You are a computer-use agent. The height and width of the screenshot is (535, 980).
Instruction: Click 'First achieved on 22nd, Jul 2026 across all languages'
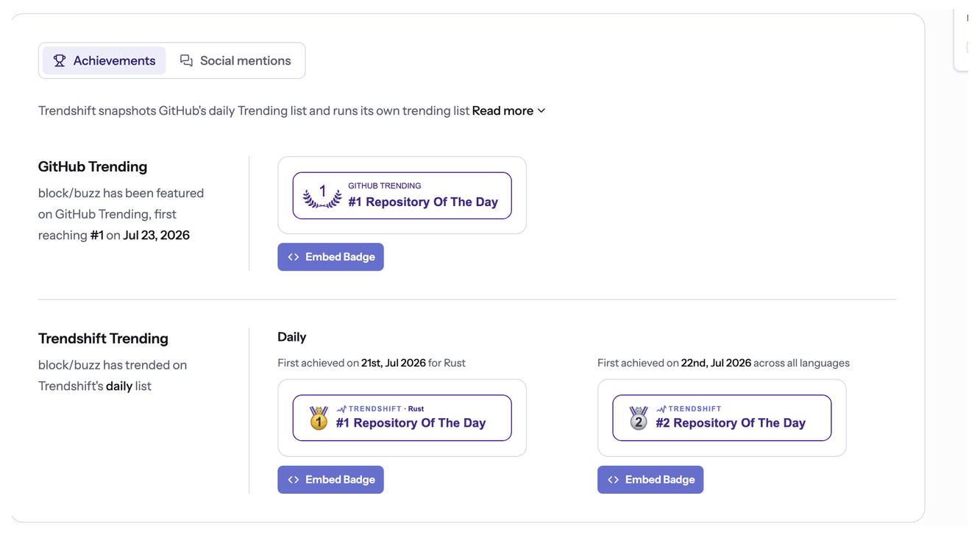pos(723,363)
